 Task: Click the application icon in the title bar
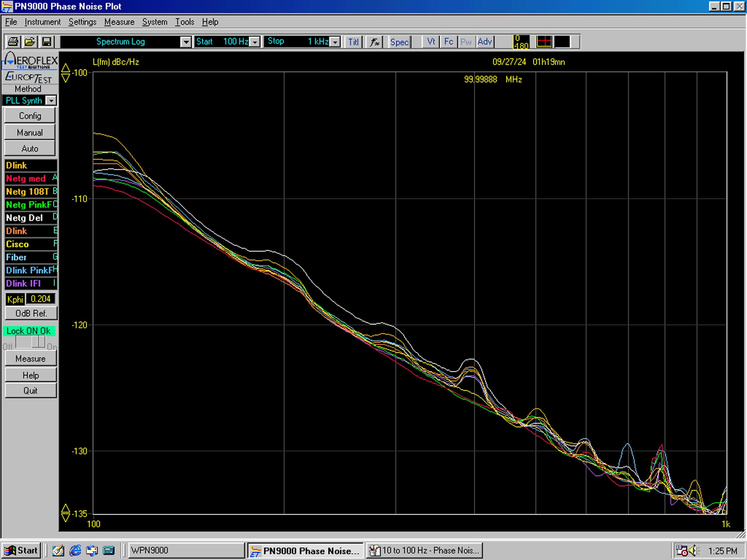(x=7, y=7)
